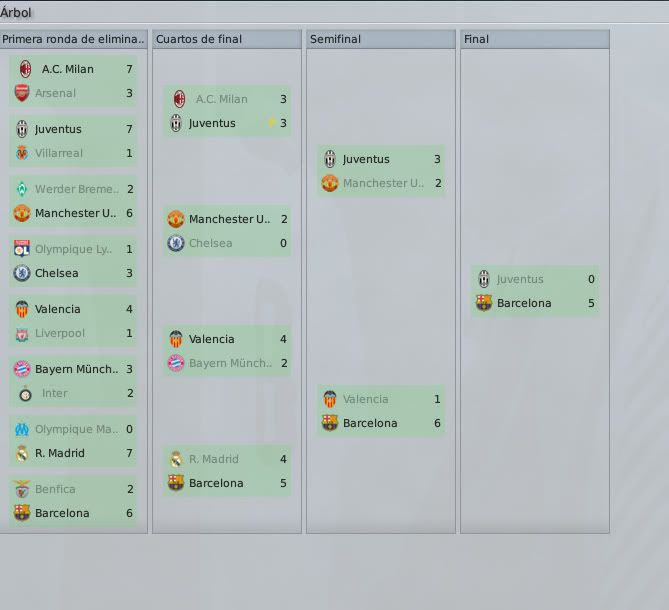The image size is (669, 610).
Task: Click the Villarreal club crest
Action: (22, 153)
